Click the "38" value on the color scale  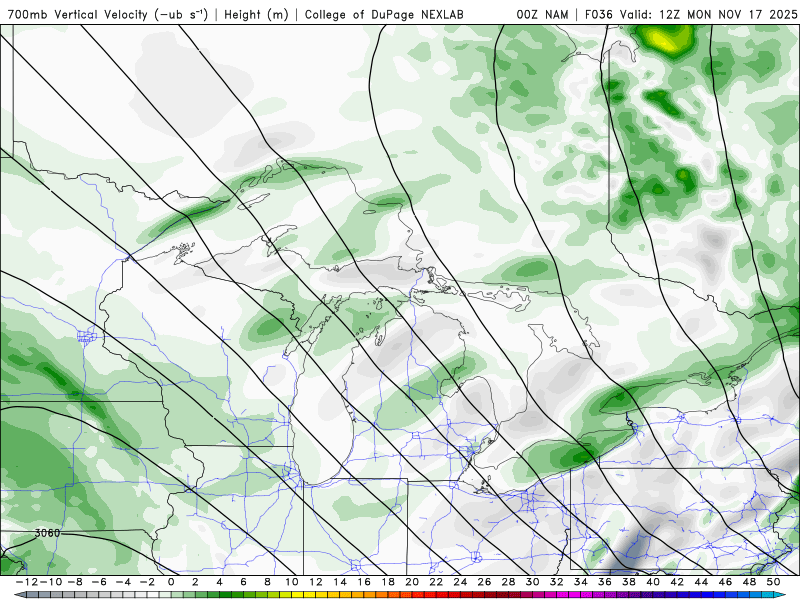point(629,582)
